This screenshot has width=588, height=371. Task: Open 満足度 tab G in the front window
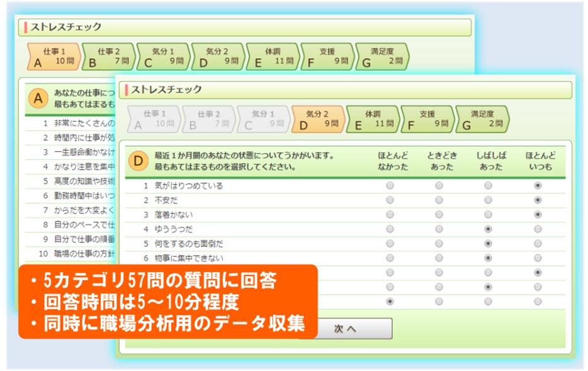pyautogui.click(x=483, y=119)
